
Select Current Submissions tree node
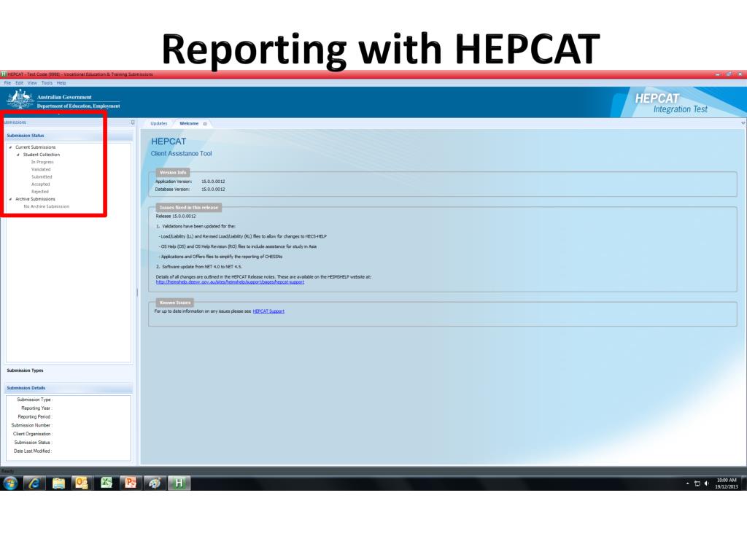(35, 147)
